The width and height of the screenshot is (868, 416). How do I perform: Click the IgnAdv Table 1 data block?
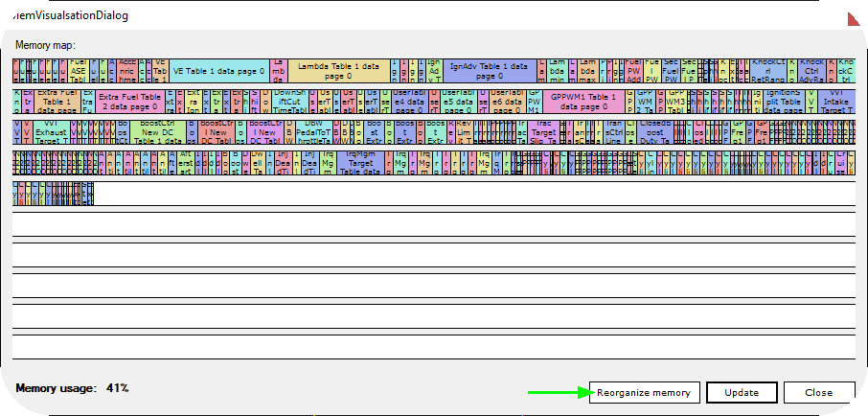coord(489,71)
